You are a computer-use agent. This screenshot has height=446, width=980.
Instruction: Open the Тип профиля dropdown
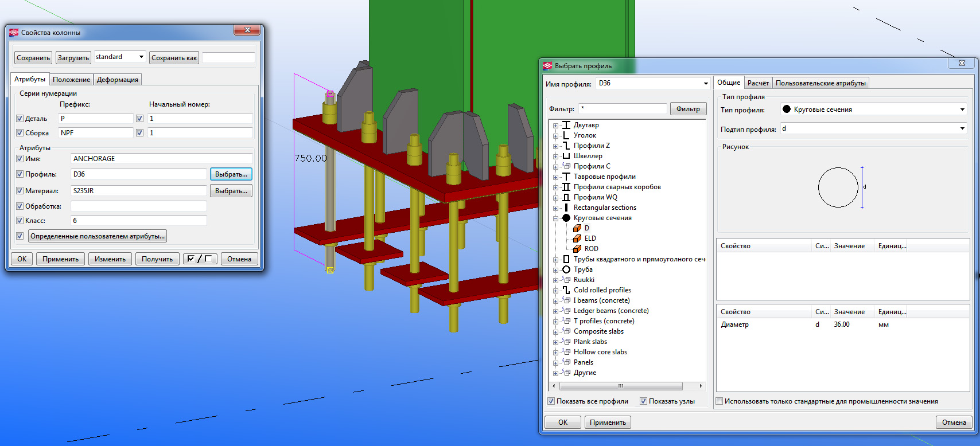click(962, 109)
